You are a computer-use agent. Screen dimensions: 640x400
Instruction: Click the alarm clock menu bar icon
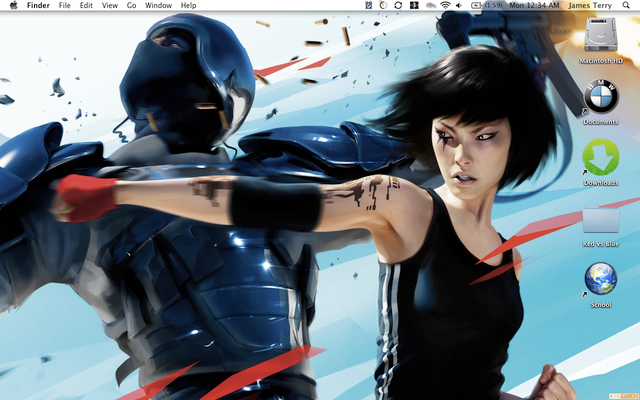coord(368,5)
